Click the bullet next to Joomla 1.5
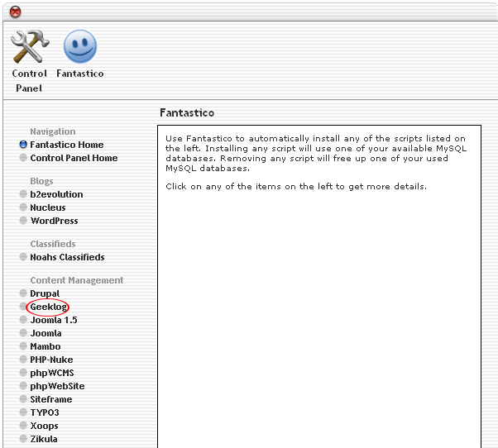498x448 pixels. coord(23,320)
